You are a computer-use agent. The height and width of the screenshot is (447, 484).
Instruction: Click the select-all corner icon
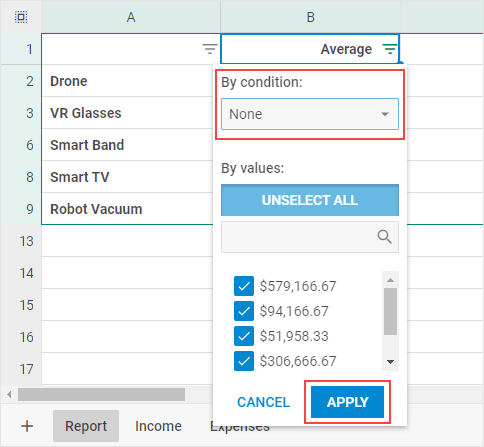[x=21, y=17]
